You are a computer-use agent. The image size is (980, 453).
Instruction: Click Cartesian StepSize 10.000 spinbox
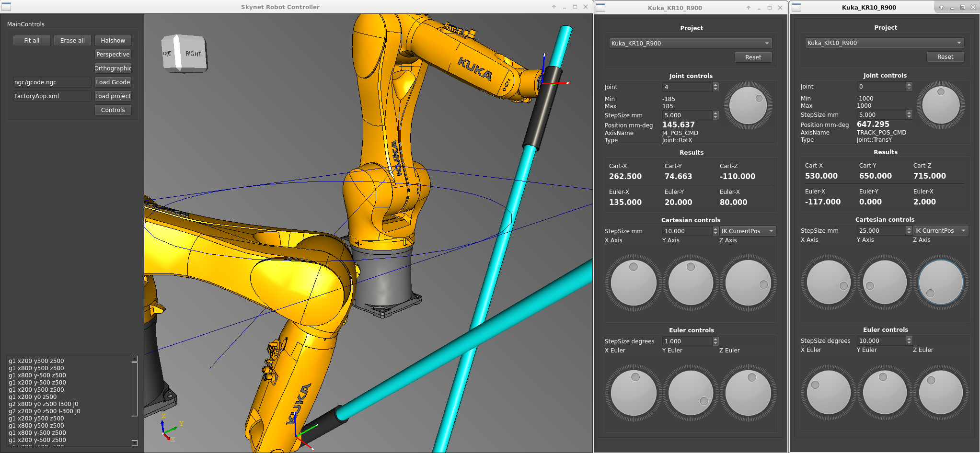tap(690, 231)
